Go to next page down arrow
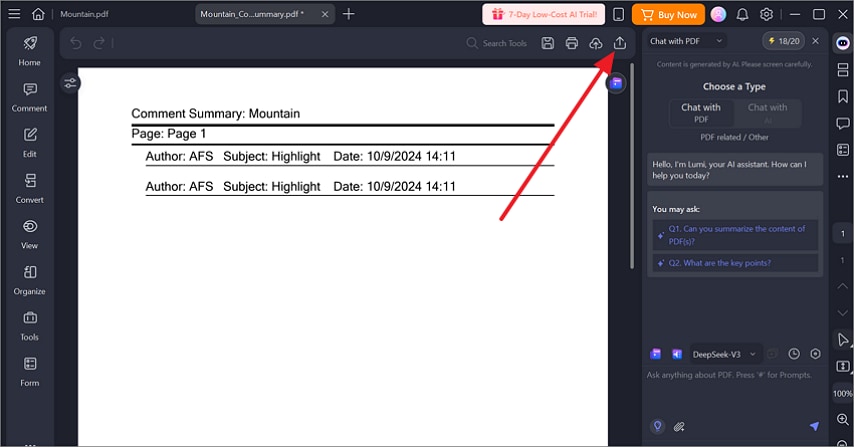This screenshot has width=854, height=447. click(843, 313)
